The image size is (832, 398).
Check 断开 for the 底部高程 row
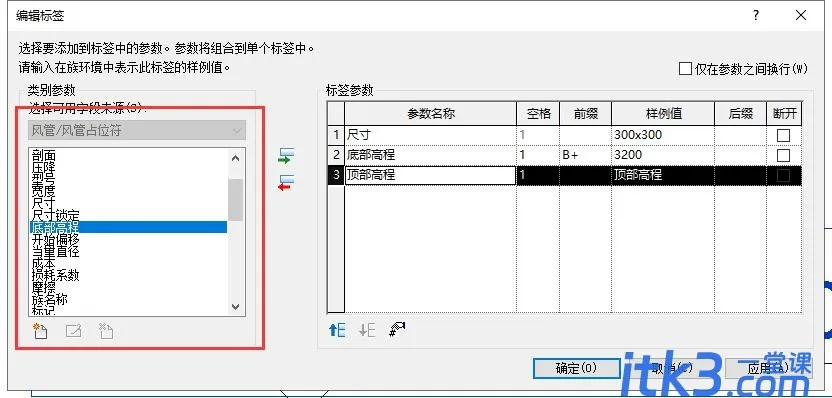(783, 155)
